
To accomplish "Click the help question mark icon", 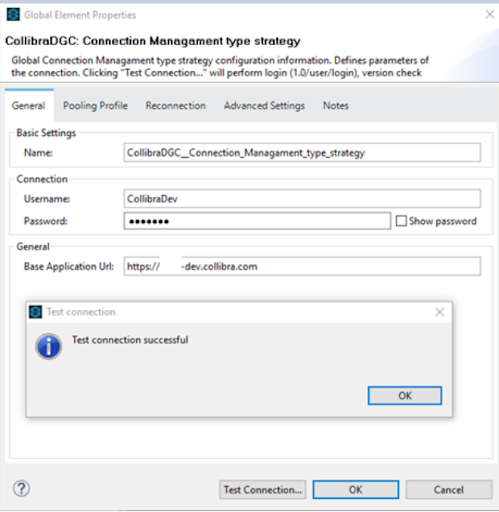I will (21, 489).
